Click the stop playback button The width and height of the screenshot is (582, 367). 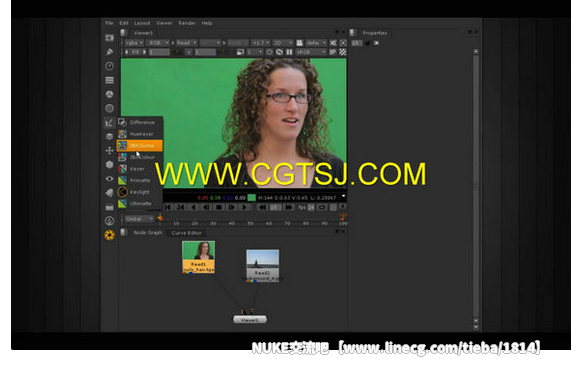219,207
